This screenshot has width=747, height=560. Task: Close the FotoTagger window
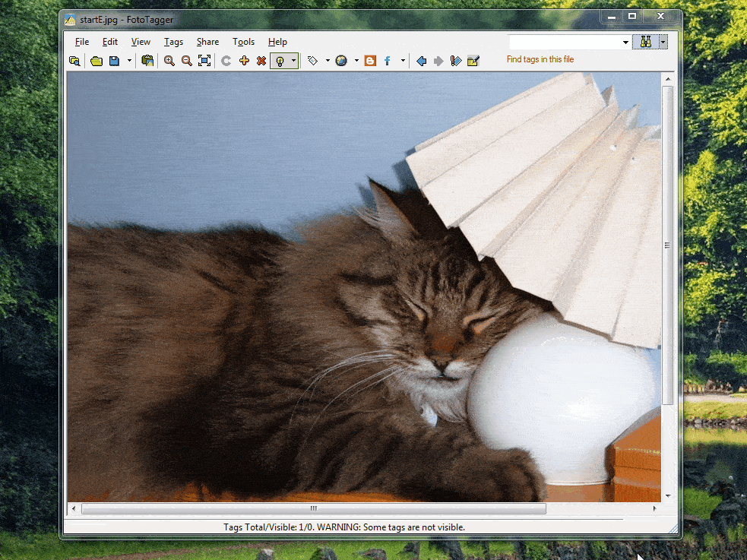pyautogui.click(x=660, y=17)
